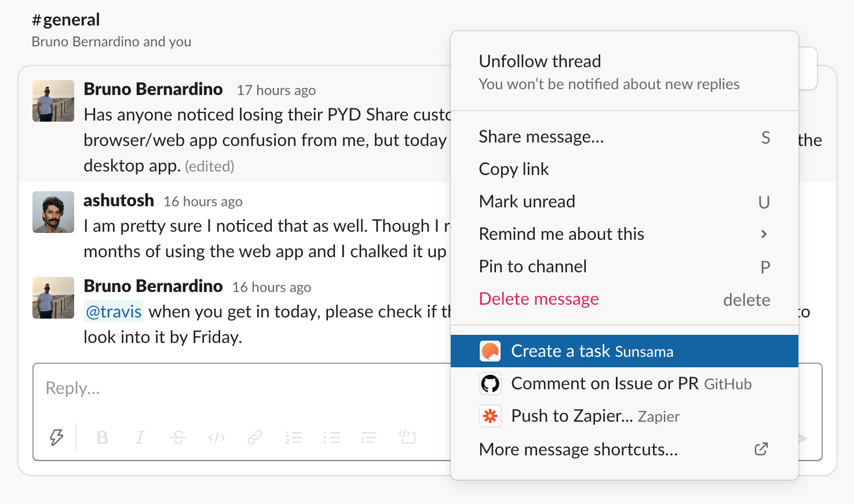Click the GitHub app icon
The width and height of the screenshot is (854, 504).
(x=490, y=384)
